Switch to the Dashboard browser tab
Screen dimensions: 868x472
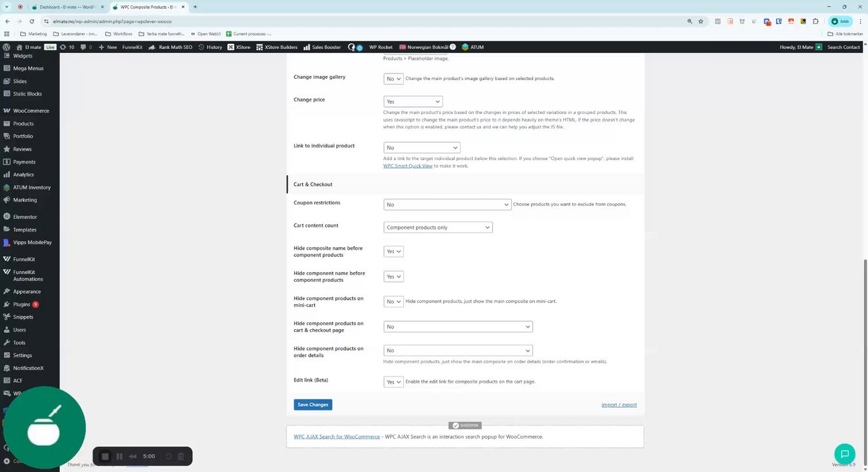67,7
